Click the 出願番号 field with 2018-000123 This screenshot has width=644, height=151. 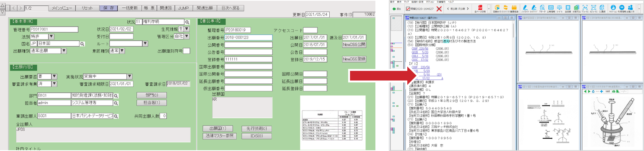point(248,38)
